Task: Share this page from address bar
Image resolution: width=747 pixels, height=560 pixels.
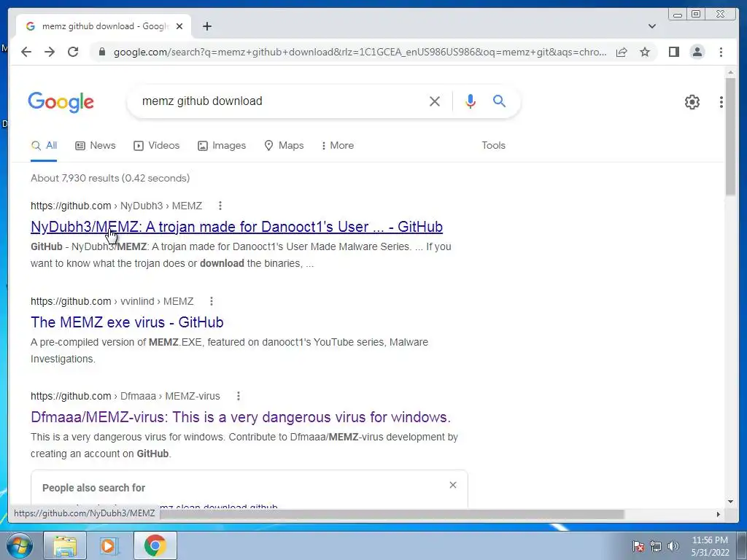Action: pyautogui.click(x=622, y=52)
